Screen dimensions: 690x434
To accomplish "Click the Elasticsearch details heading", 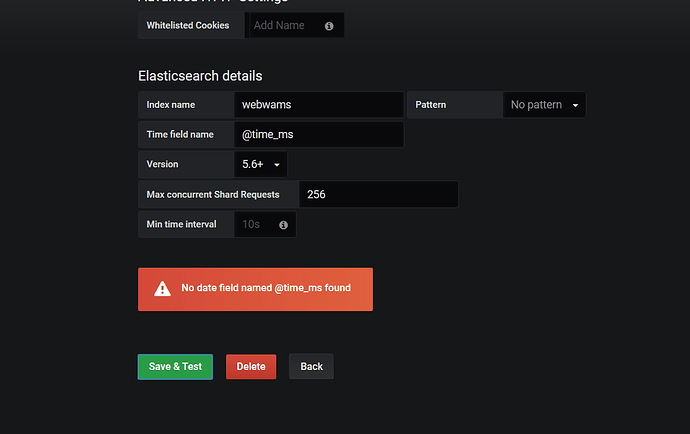I will pyautogui.click(x=200, y=76).
